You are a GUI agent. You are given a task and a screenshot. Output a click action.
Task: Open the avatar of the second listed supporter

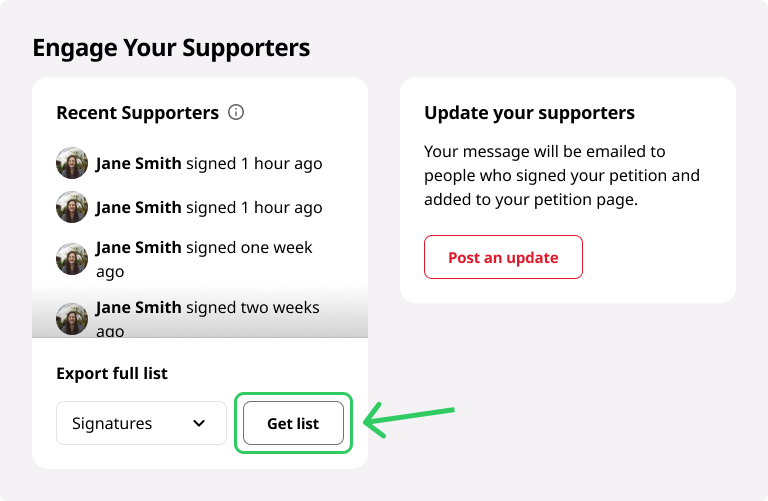click(x=72, y=207)
